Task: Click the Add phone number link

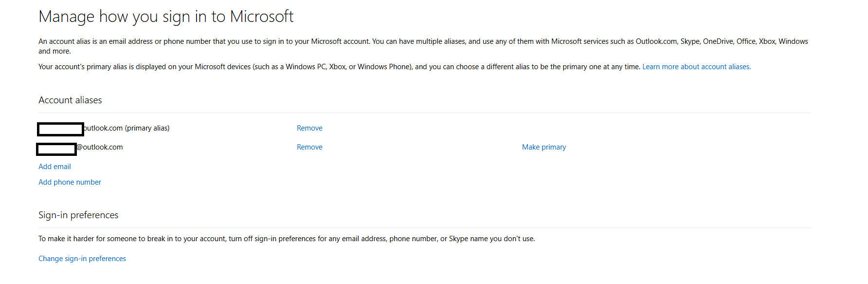Action: tap(70, 182)
